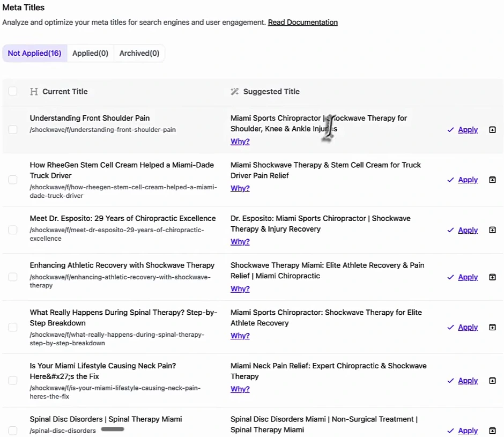Click the /shockwave/f/understanding-front-shoulder-pain URL path
Image resolution: width=504 pixels, height=437 pixels.
click(103, 130)
